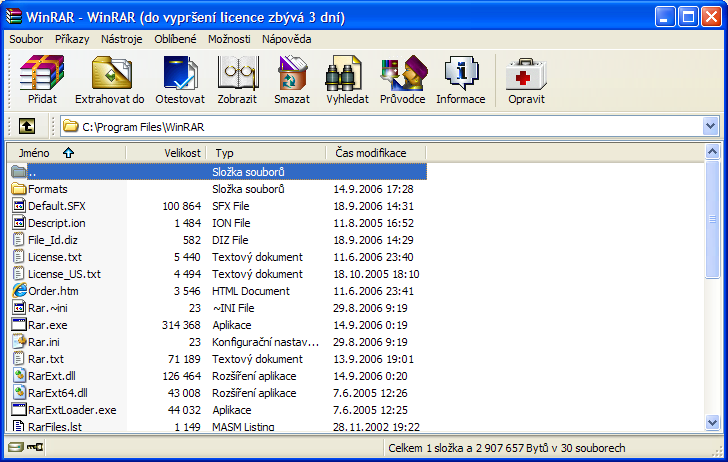728x462 pixels.
Task: Sort by the Typ column header
Action: pyautogui.click(x=266, y=153)
